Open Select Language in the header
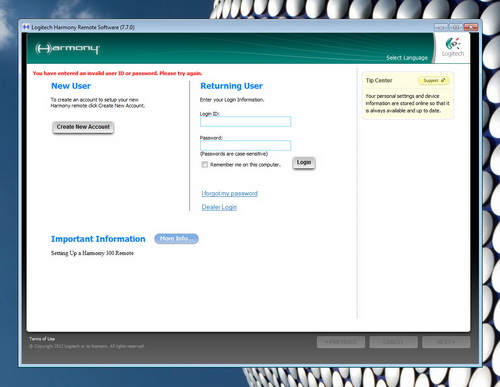This screenshot has height=387, width=500. [x=407, y=58]
